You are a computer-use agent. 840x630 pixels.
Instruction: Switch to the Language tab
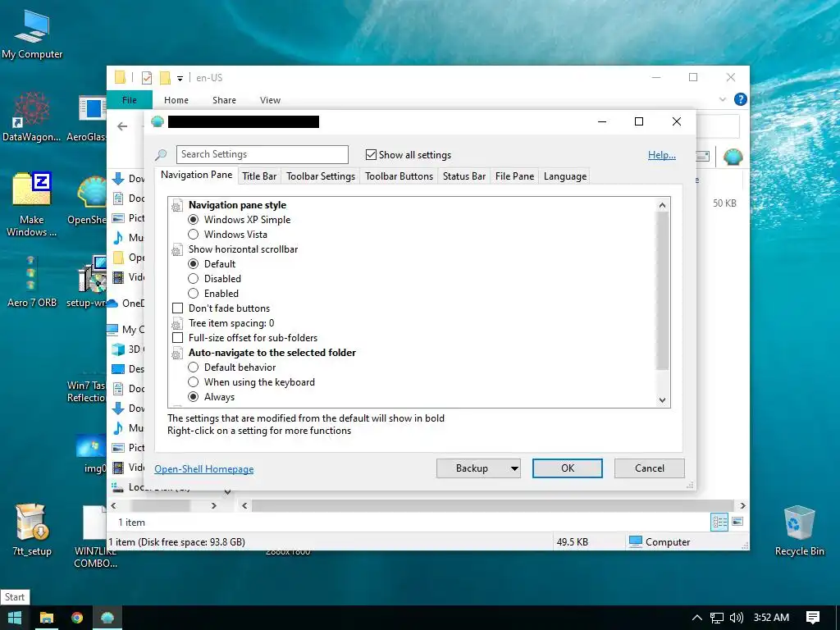[x=564, y=176]
